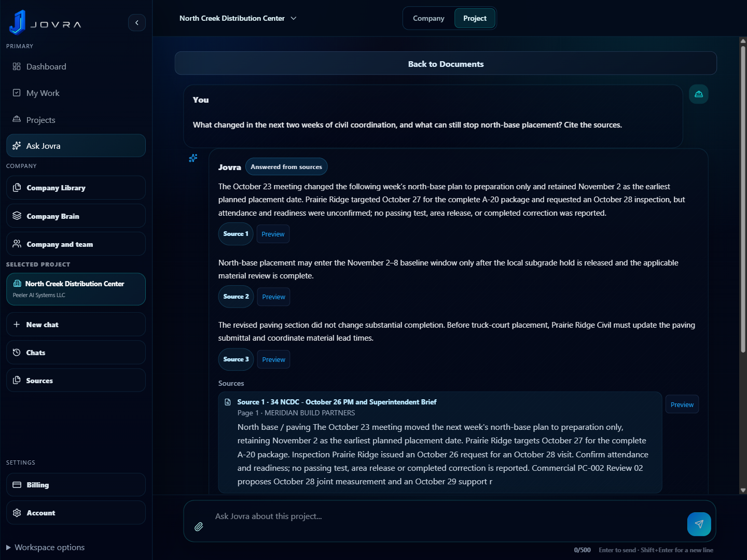Preview Source 2 citation
Viewport: 747px width, 560px height.
tap(273, 297)
